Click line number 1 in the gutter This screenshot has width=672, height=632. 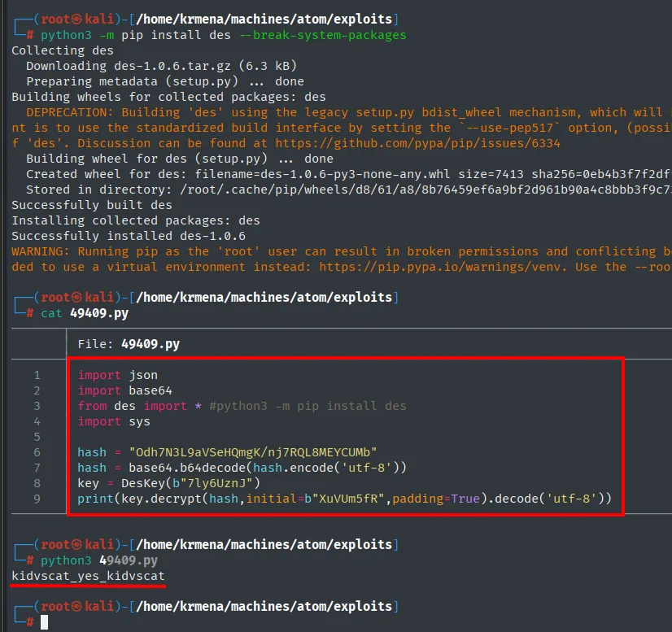point(37,375)
